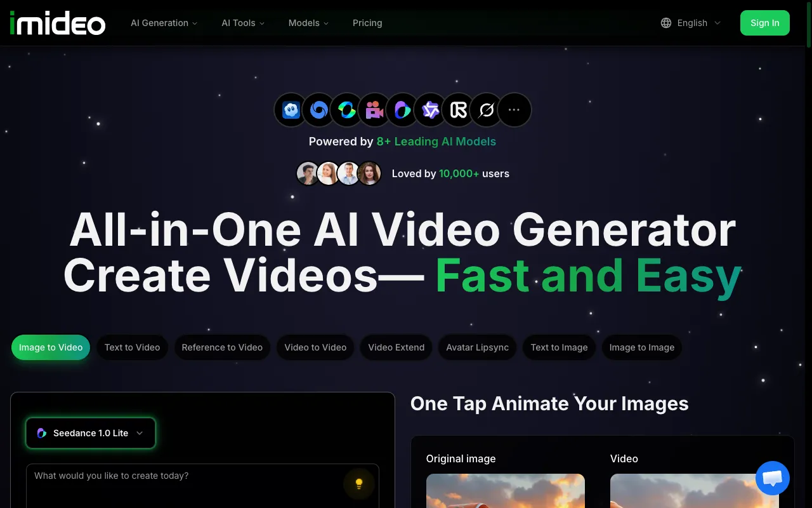Enable the Image to Image mode

[x=641, y=347]
